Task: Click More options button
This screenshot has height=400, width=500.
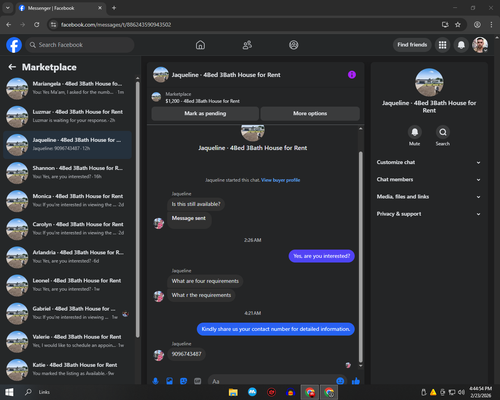Action: tap(310, 114)
